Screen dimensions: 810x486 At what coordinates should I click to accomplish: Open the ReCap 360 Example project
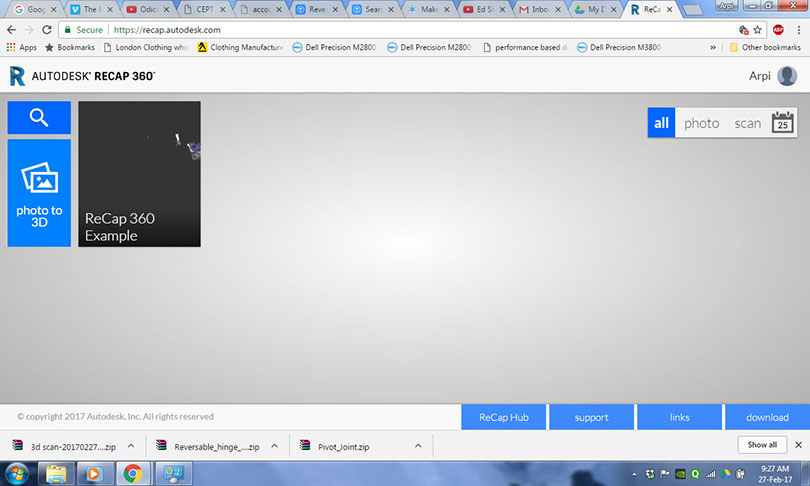point(139,174)
